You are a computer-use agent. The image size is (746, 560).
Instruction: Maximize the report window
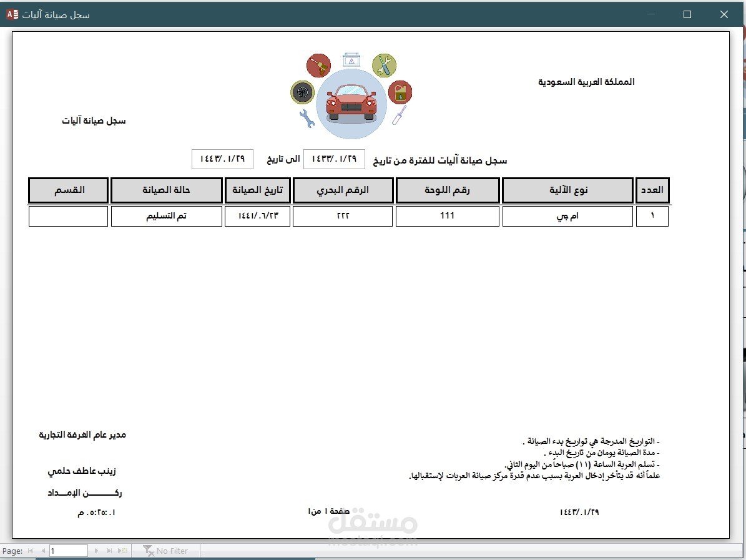687,14
